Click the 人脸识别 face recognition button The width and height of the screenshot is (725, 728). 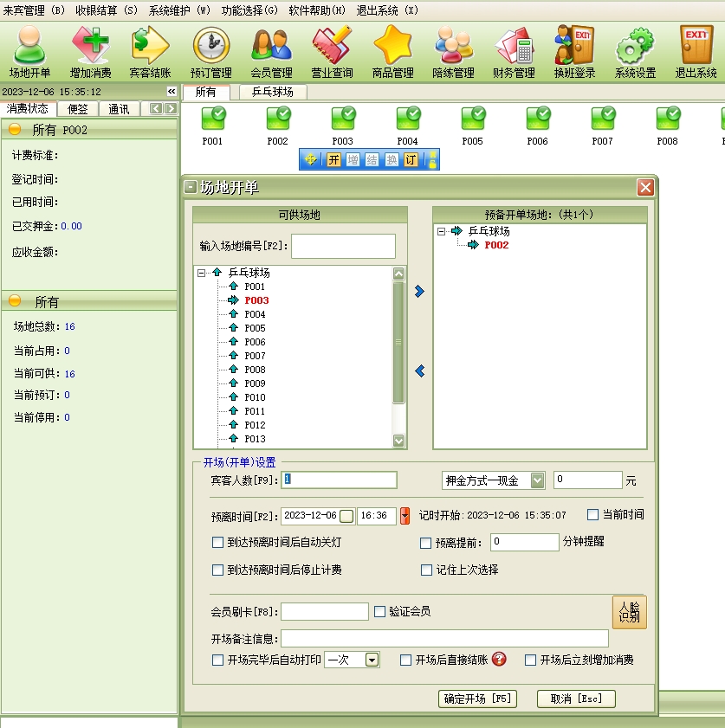(629, 612)
